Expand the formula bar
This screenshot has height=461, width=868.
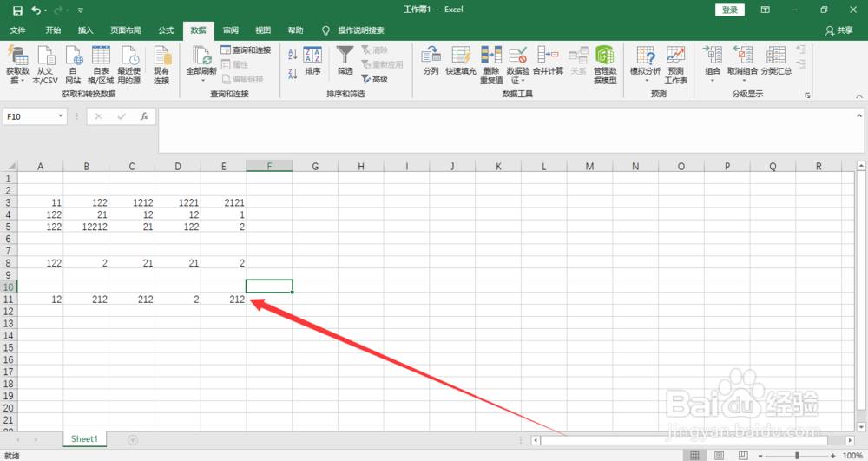click(x=859, y=115)
